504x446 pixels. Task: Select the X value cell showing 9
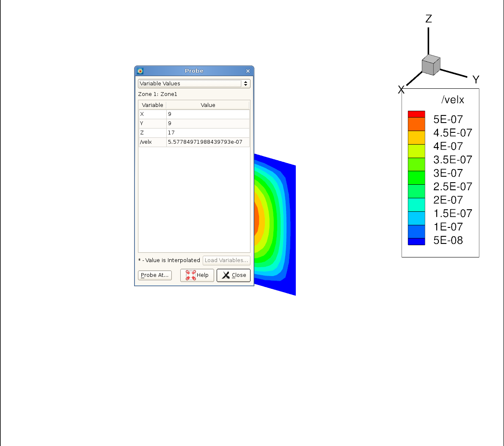tap(208, 114)
